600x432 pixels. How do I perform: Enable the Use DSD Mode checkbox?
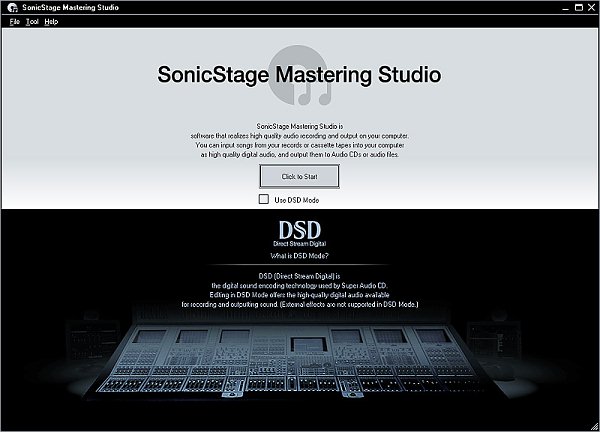264,199
